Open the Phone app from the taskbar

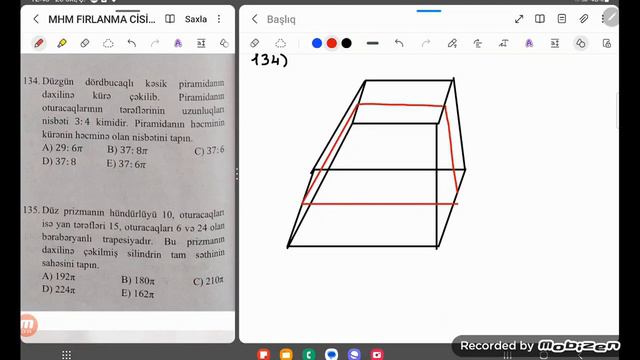click(x=309, y=354)
